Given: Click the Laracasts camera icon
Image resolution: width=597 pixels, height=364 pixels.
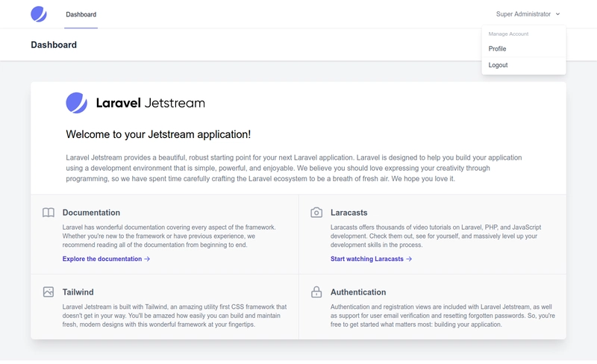Looking at the screenshot, I should point(316,213).
